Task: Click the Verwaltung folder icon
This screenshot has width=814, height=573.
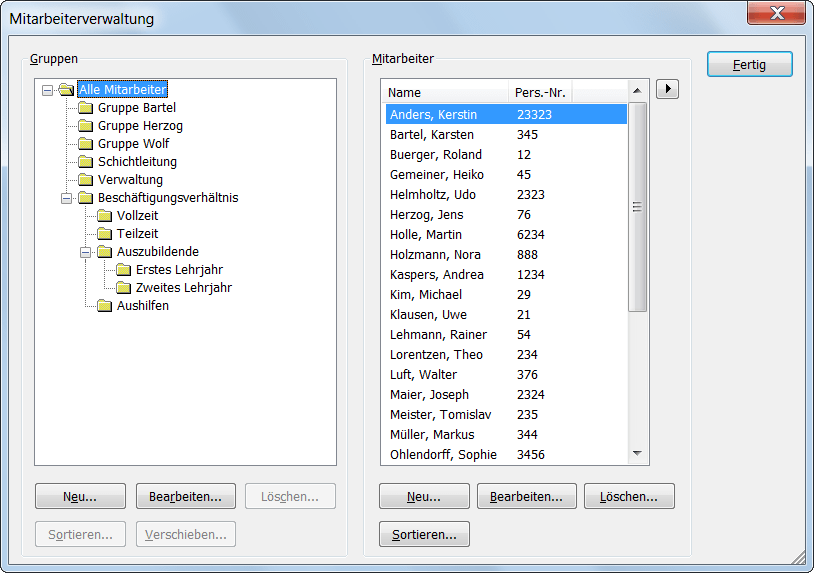Action: [85, 180]
